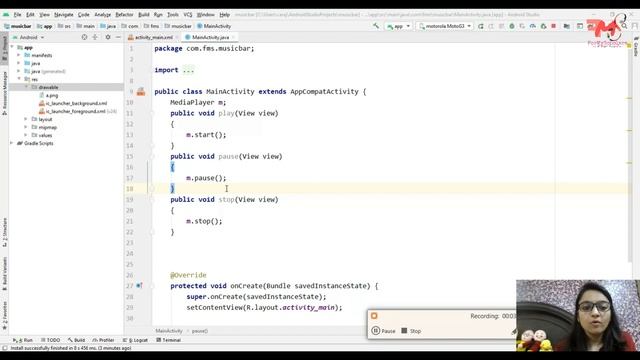
Task: Open the Run tool window tab
Action: click(23, 340)
